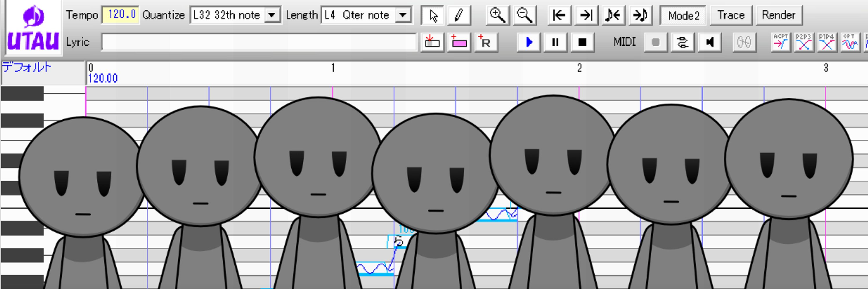Open the Quantize dropdown arrow
The height and width of the screenshot is (289, 868).
(272, 15)
